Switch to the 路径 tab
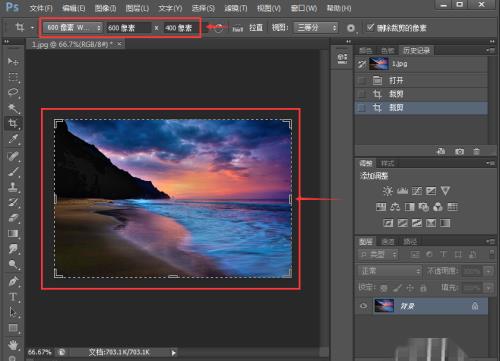The height and width of the screenshot is (361, 500). pos(410,241)
